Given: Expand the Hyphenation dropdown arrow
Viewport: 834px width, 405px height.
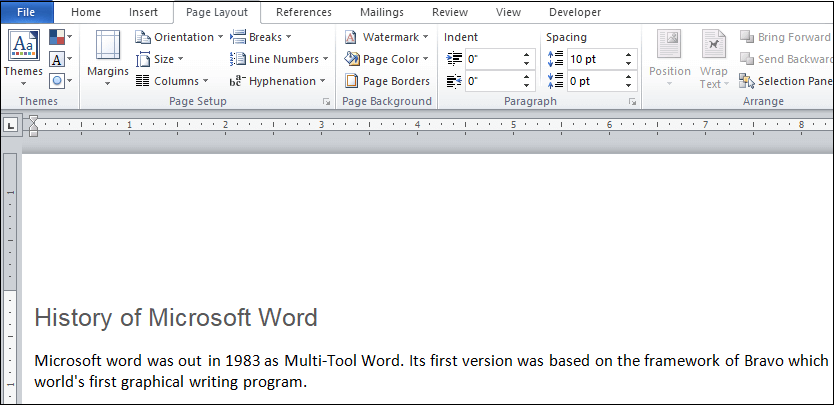Looking at the screenshot, I should (x=322, y=81).
